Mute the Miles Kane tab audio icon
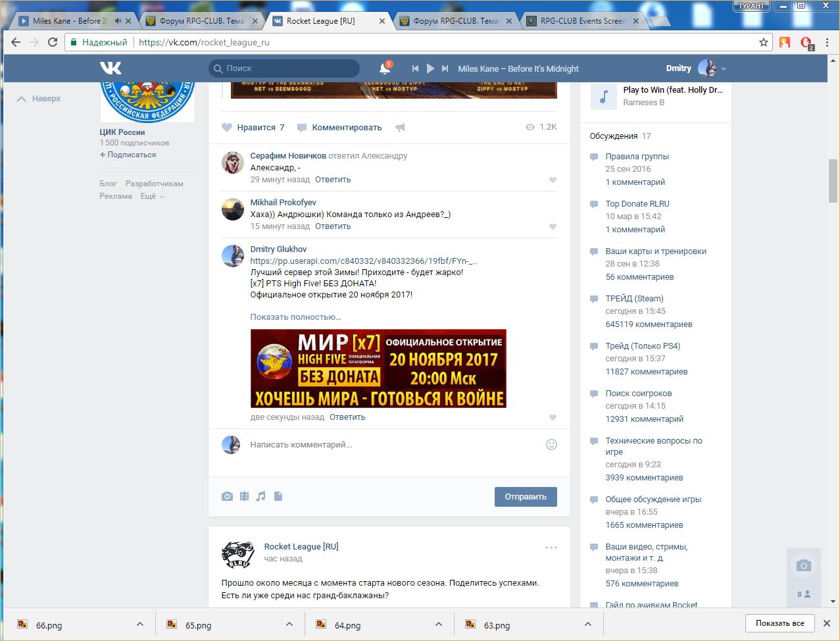This screenshot has height=641, width=840. click(x=118, y=21)
